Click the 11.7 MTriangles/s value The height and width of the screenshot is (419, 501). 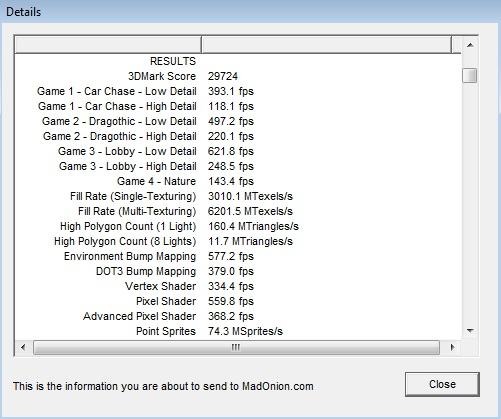250,241
